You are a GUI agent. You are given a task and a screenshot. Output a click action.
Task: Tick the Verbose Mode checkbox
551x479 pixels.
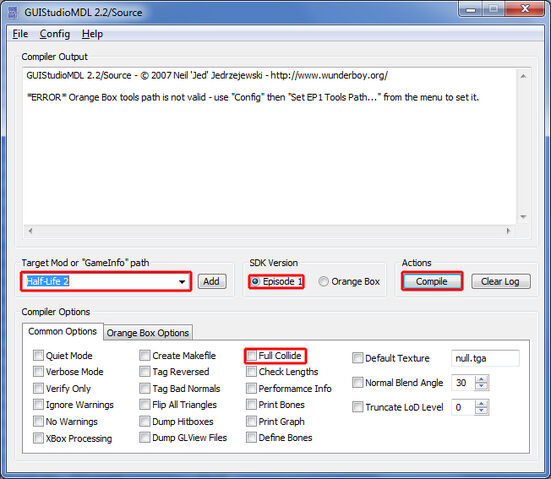(x=38, y=371)
